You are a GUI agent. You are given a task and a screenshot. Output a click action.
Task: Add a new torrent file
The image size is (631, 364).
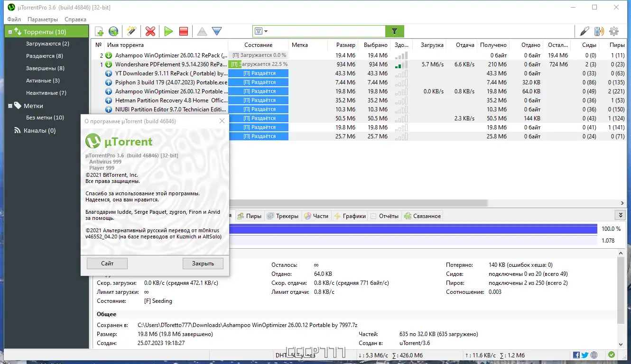pyautogui.click(x=99, y=31)
